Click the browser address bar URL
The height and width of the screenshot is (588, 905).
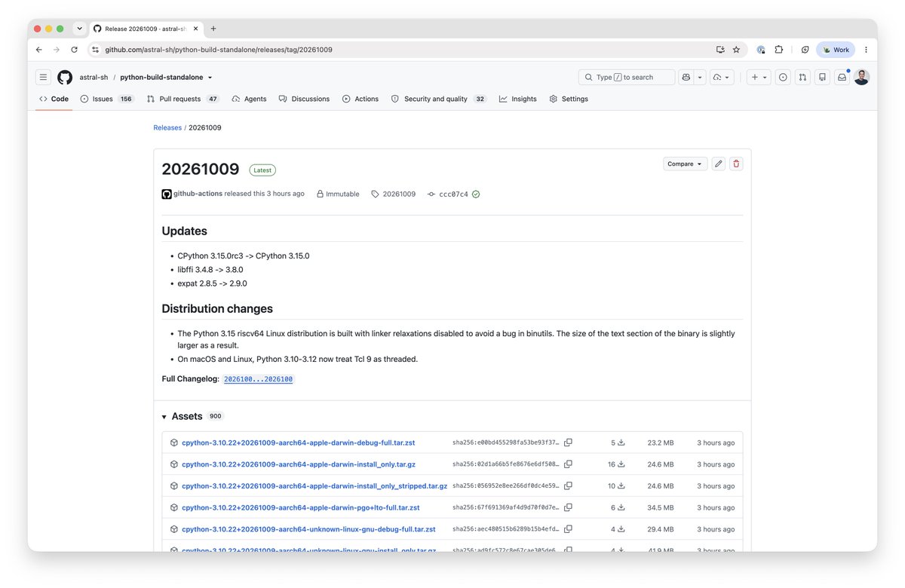pos(219,50)
